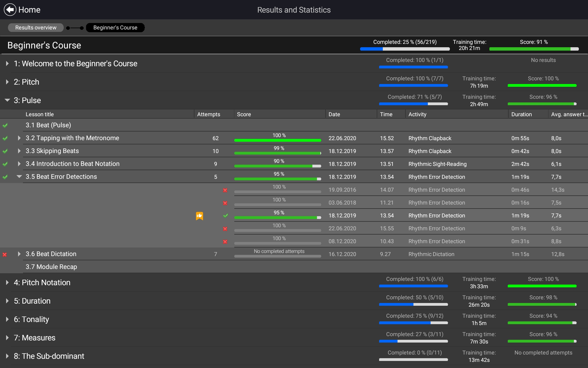
Task: Click green checkmark on 18.12.2019 attempt row
Action: tap(225, 216)
